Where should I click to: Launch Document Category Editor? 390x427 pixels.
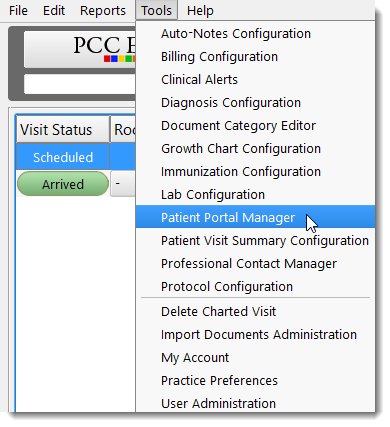pos(255,126)
